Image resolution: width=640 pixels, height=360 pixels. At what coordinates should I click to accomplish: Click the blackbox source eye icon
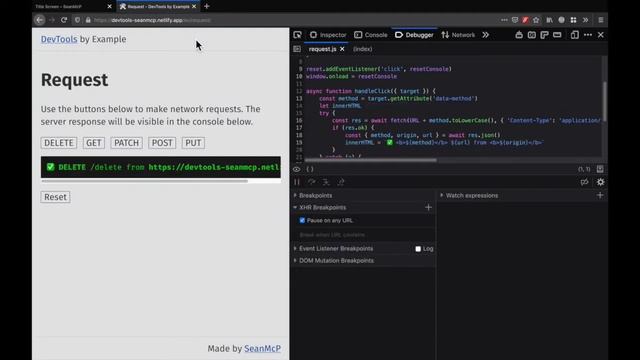click(297, 169)
